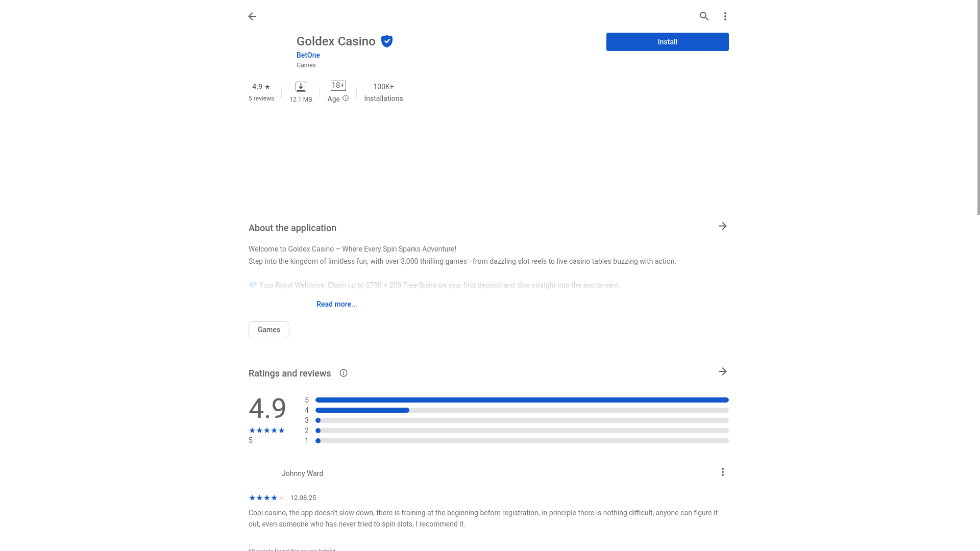980x551 pixels.
Task: Click the large 4.9 rating number
Action: click(267, 408)
